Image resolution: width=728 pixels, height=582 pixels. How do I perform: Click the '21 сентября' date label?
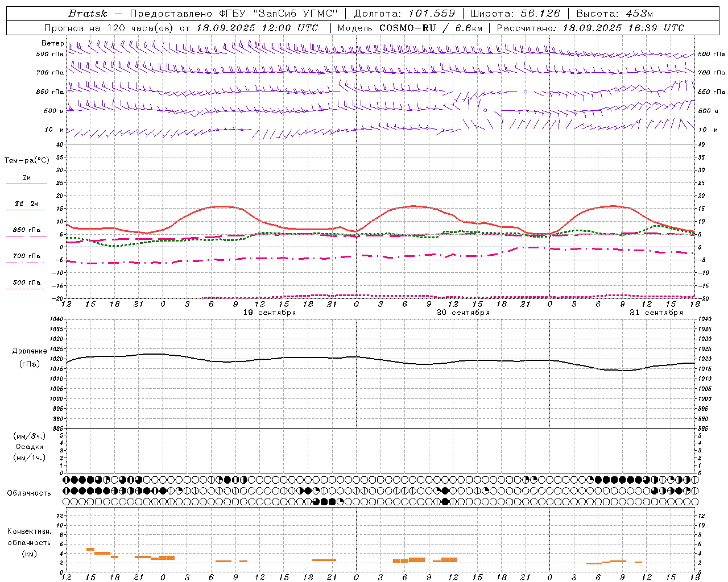(656, 313)
